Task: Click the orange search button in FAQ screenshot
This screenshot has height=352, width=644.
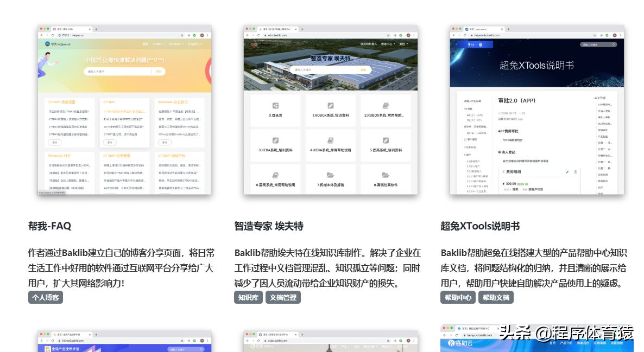Action: point(159,72)
